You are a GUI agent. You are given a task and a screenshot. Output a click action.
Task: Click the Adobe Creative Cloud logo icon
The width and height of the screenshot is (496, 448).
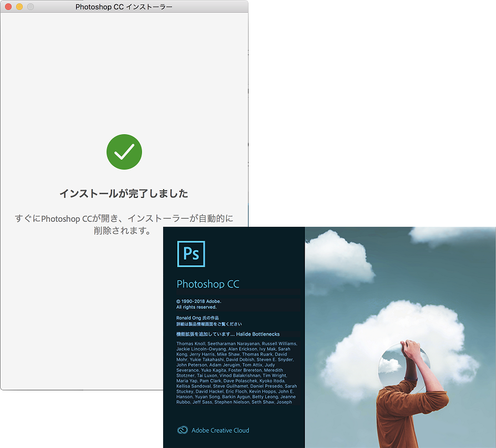pyautogui.click(x=182, y=430)
